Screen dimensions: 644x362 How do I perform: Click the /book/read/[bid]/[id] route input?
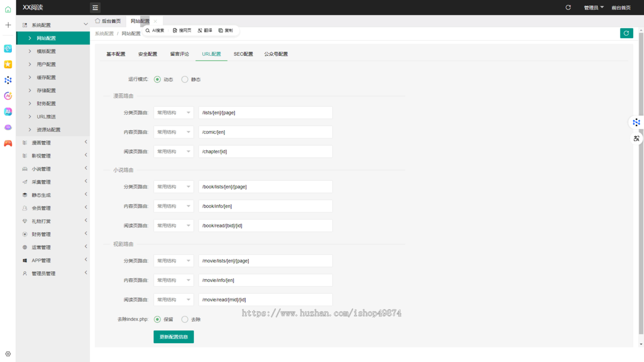click(x=266, y=226)
